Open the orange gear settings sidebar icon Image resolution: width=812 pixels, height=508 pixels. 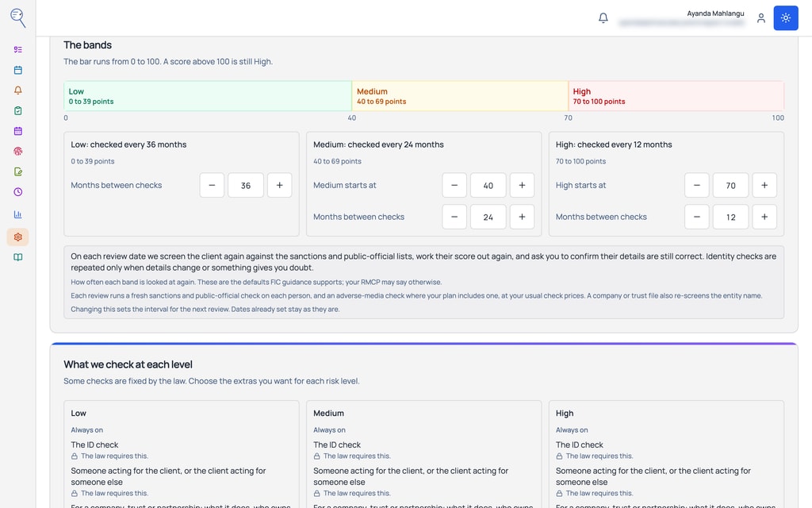[17, 237]
